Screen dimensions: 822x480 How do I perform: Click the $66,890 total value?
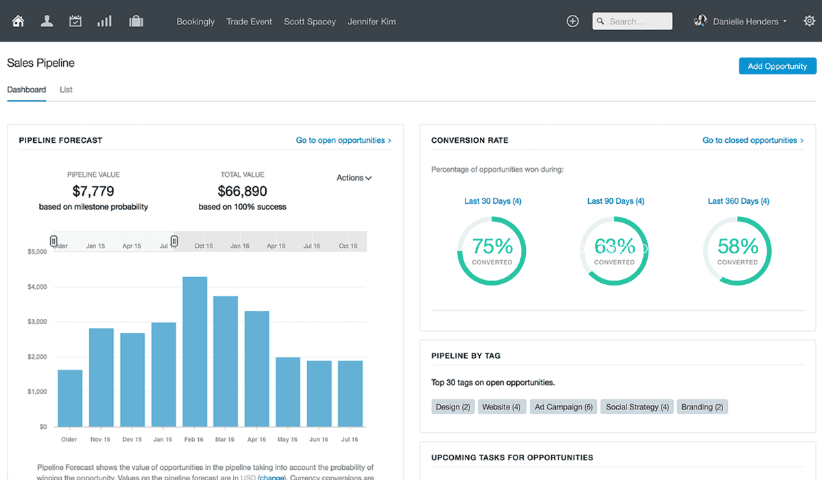click(x=242, y=191)
